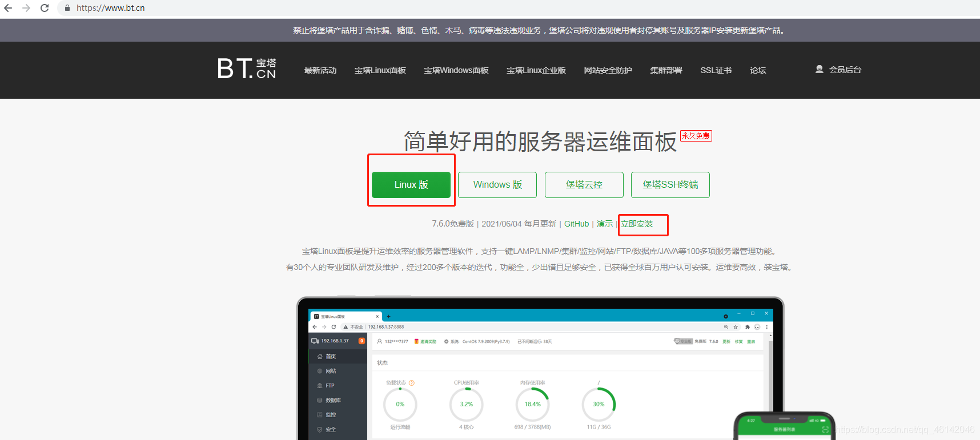Click the top banner warning notice text

pyautogui.click(x=540, y=30)
